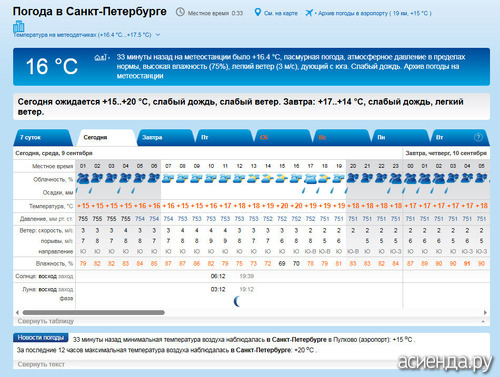
Task: Click the crescent moon phase icon
Action: (x=237, y=301)
